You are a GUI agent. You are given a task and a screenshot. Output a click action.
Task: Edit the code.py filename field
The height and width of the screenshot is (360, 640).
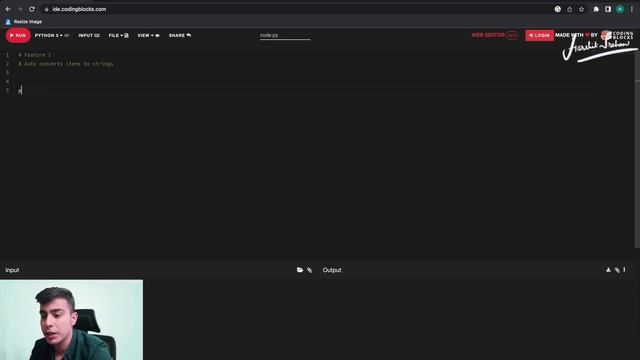click(285, 36)
